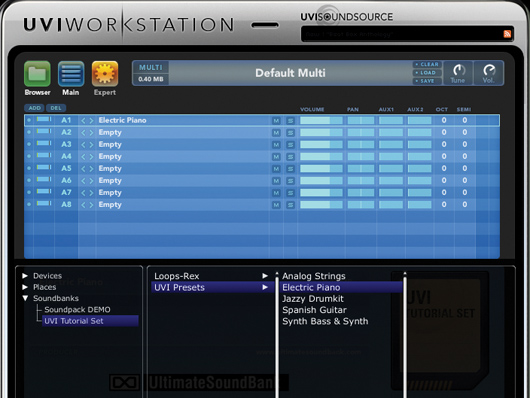Expand Loops-Rex submenu arrow

(x=265, y=276)
